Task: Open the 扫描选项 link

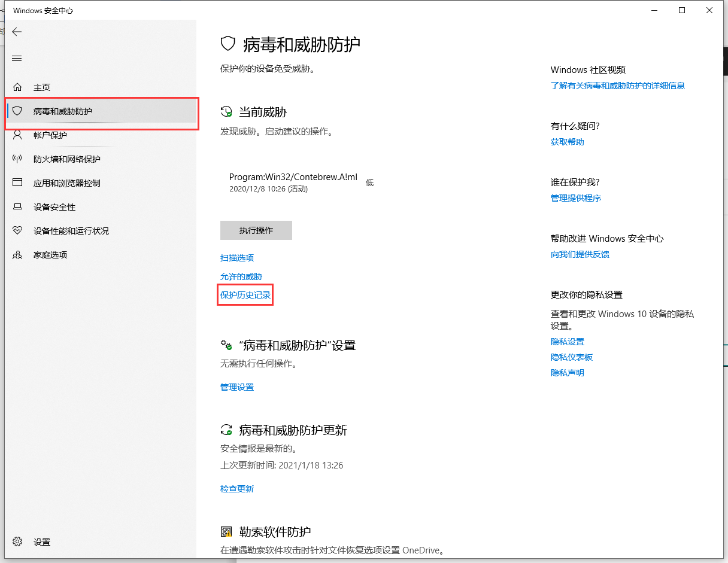Action: click(237, 258)
